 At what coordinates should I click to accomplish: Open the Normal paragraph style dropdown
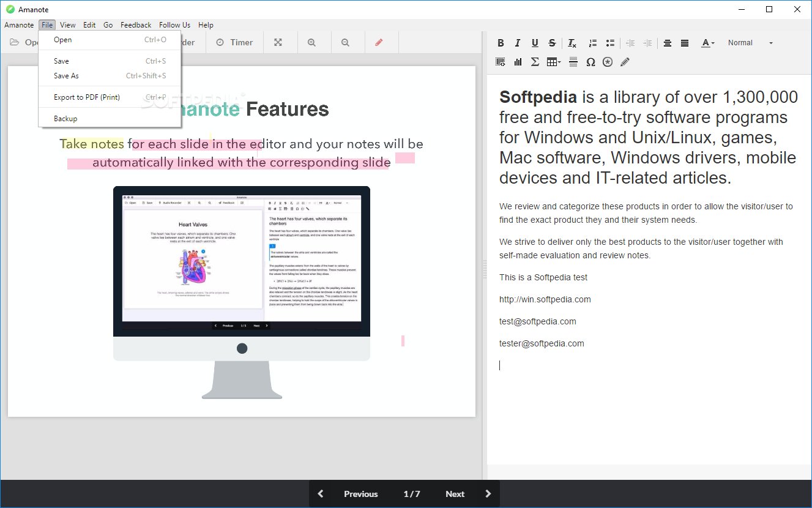750,43
